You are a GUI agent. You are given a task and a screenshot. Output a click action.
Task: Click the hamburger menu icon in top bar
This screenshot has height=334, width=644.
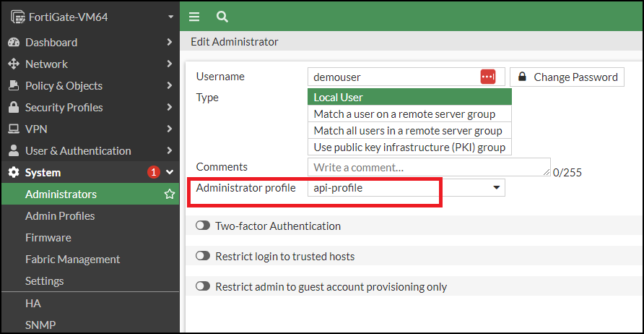tap(194, 17)
